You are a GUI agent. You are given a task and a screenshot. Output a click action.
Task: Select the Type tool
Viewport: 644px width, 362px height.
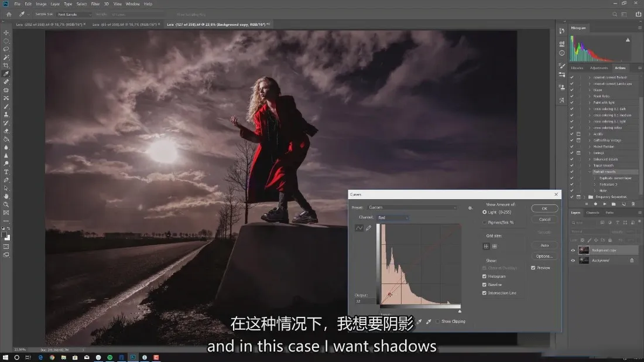[x=6, y=172]
